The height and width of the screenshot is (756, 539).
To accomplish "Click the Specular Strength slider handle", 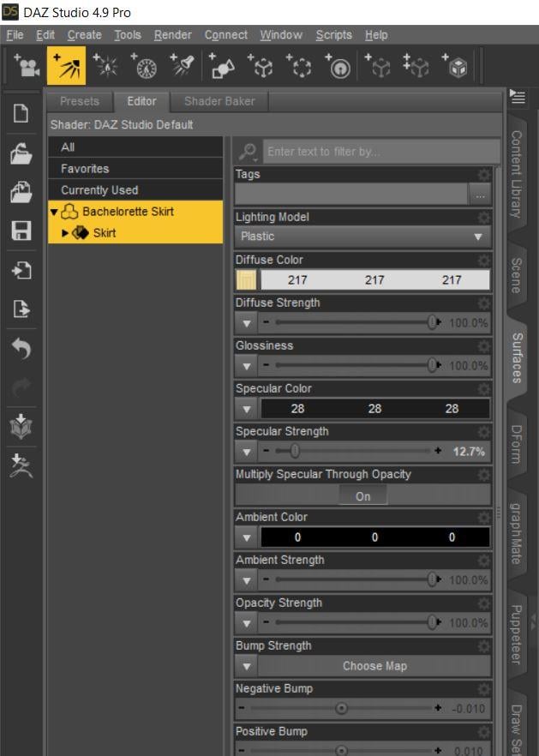I will (295, 451).
